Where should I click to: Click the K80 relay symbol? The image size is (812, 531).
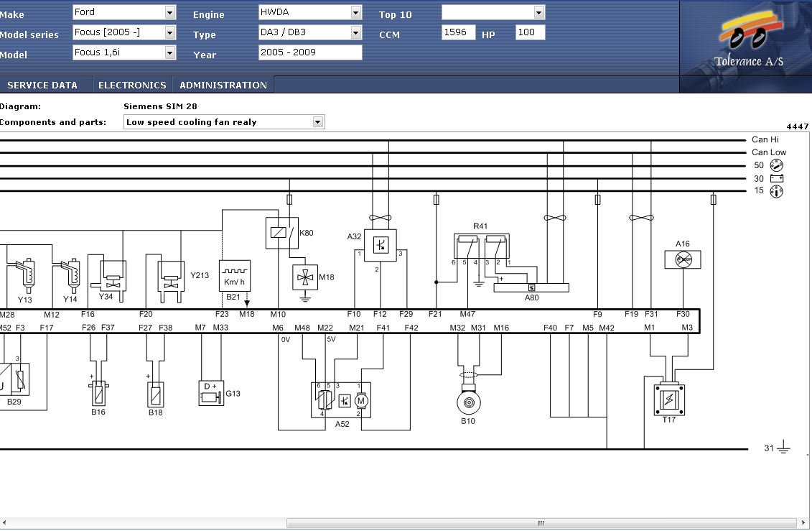tap(281, 233)
